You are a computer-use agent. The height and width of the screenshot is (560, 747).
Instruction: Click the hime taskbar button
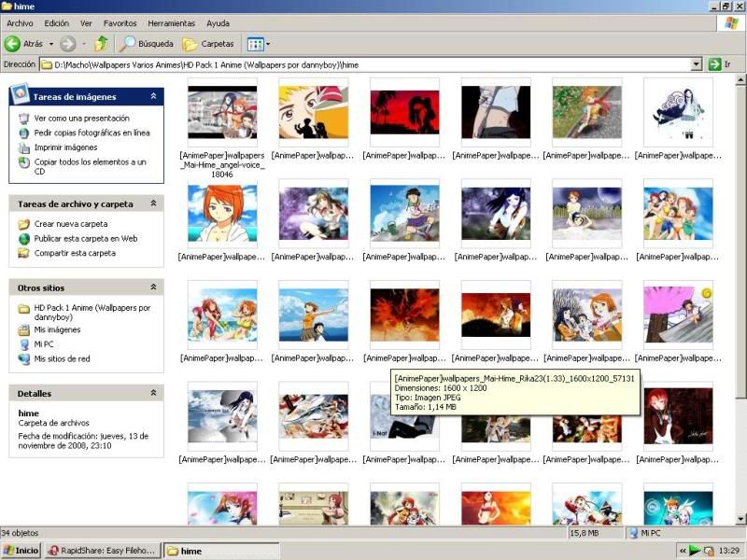(x=221, y=551)
